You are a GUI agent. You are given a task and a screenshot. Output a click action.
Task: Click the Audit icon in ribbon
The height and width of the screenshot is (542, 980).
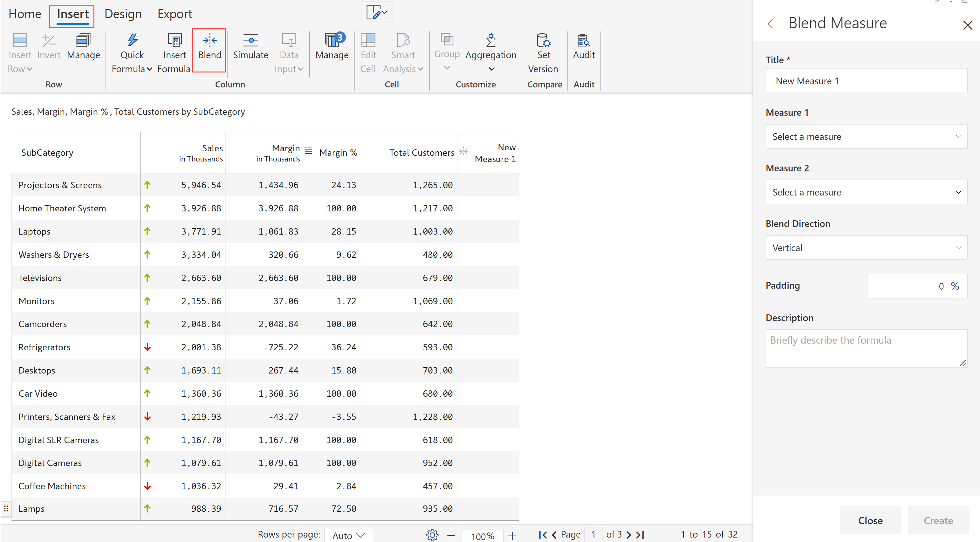(x=584, y=40)
